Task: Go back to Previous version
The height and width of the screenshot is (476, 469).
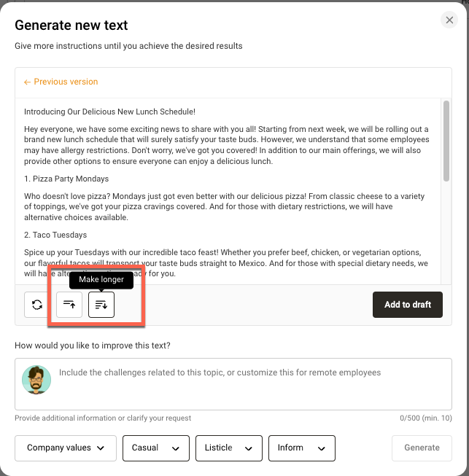Action: click(61, 82)
